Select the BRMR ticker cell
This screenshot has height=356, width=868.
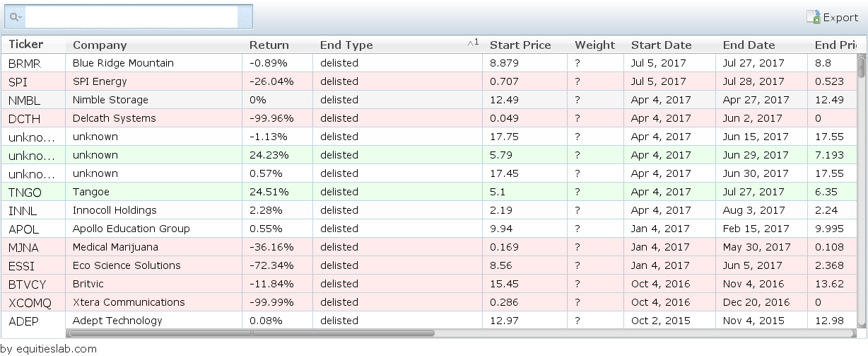click(x=33, y=63)
